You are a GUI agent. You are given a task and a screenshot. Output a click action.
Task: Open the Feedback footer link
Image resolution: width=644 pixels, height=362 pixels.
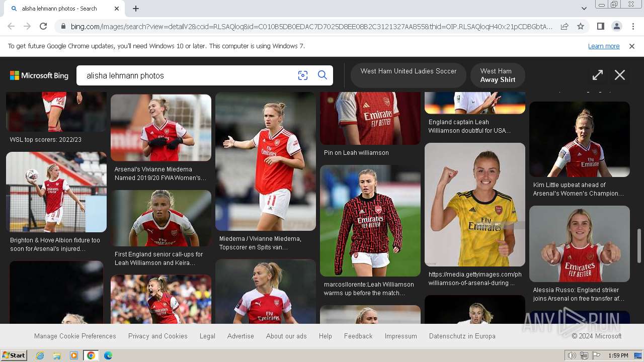358,336
